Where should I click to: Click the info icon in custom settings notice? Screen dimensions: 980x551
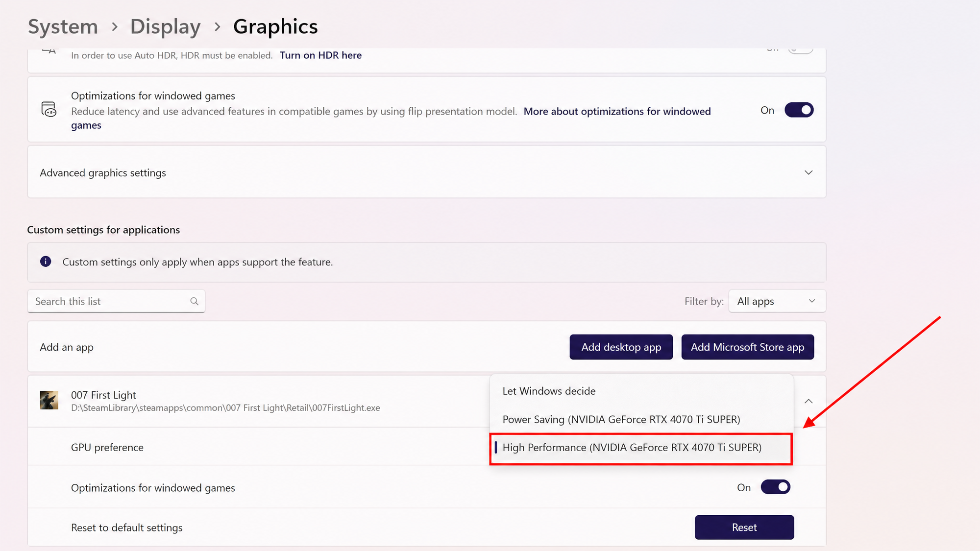pyautogui.click(x=46, y=262)
